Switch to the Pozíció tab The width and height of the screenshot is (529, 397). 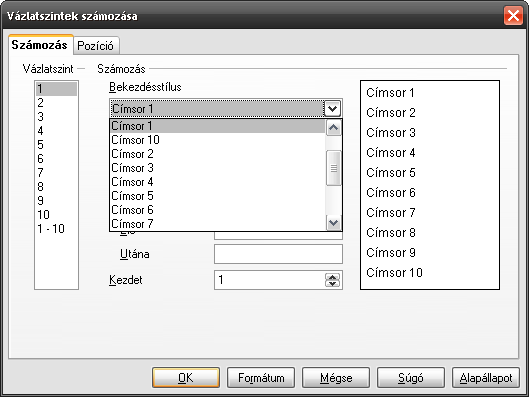[96, 46]
